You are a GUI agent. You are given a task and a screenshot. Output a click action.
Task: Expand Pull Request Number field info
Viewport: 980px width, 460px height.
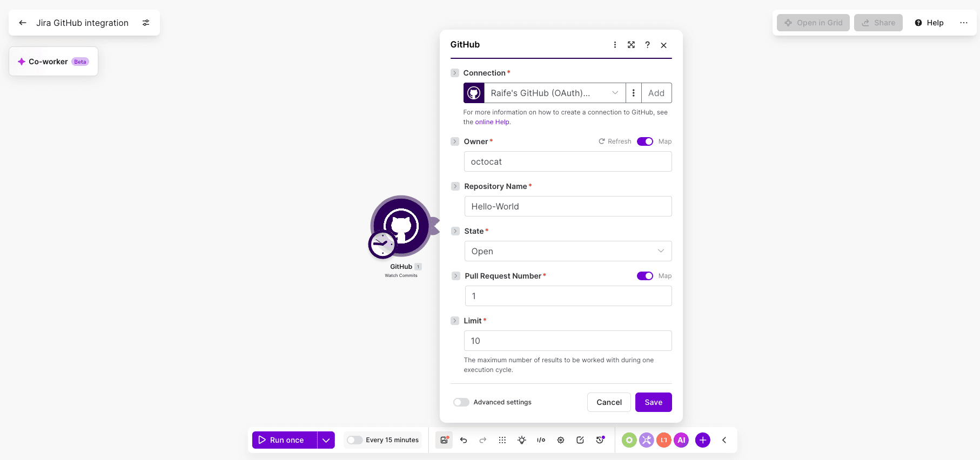(456, 276)
